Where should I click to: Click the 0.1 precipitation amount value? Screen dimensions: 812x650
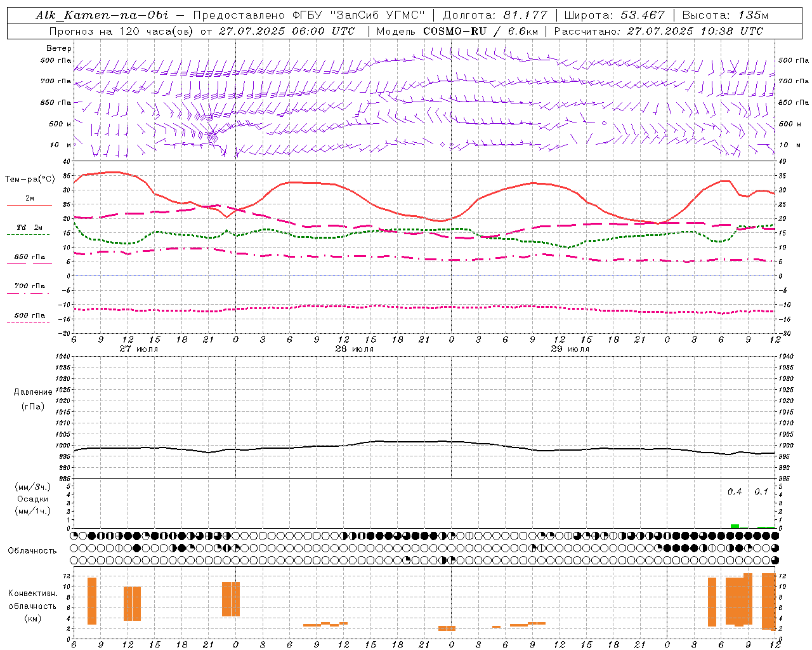pos(761,492)
